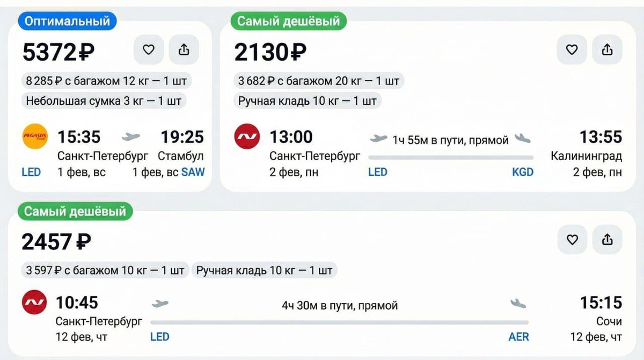This screenshot has height=360, width=644.
Task: Select the 3 682₽ baggage 20 кг option
Action: tap(319, 81)
